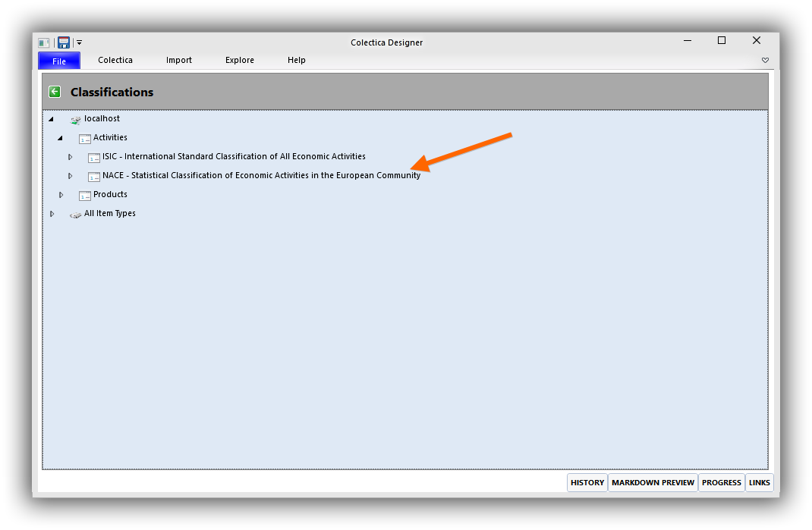Click the NACE classification icon

tap(94, 177)
